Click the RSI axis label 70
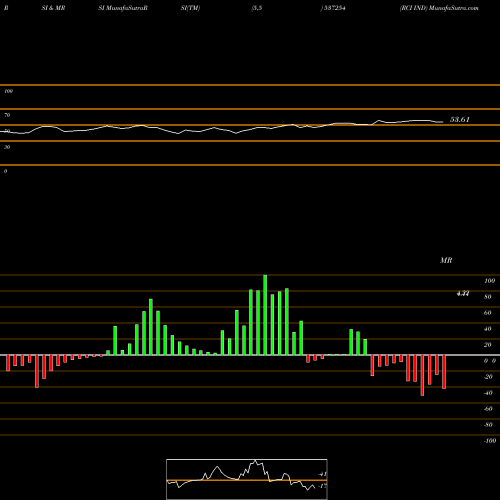This screenshot has width=500, height=500. [7, 115]
